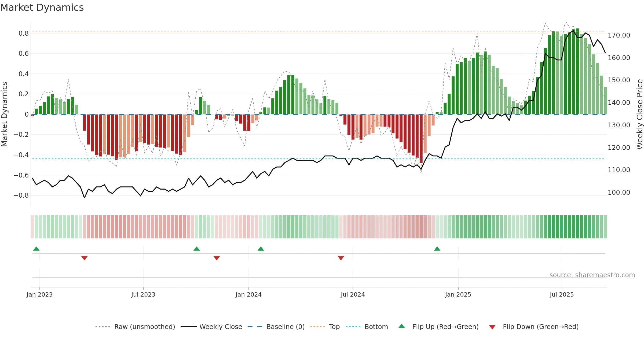This screenshot has height=362, width=644.
Task: Click the red Flip Down legend triangle icon
Action: pos(492,327)
